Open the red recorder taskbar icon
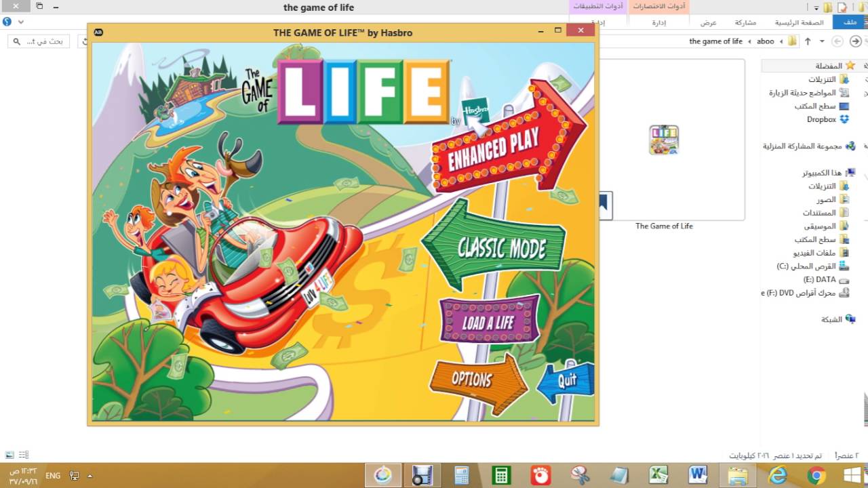Screen dimensions: 868x488 point(540,475)
